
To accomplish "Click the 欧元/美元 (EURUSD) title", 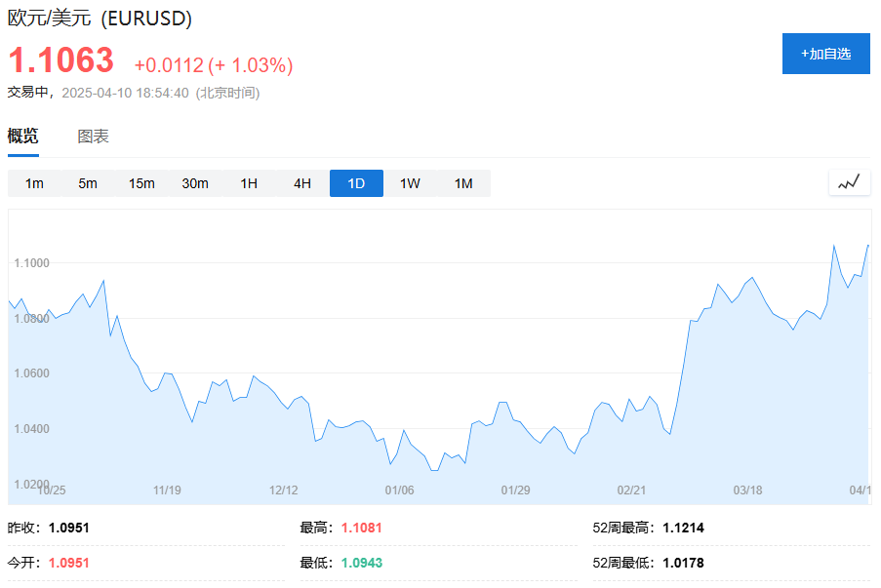I will point(100,19).
